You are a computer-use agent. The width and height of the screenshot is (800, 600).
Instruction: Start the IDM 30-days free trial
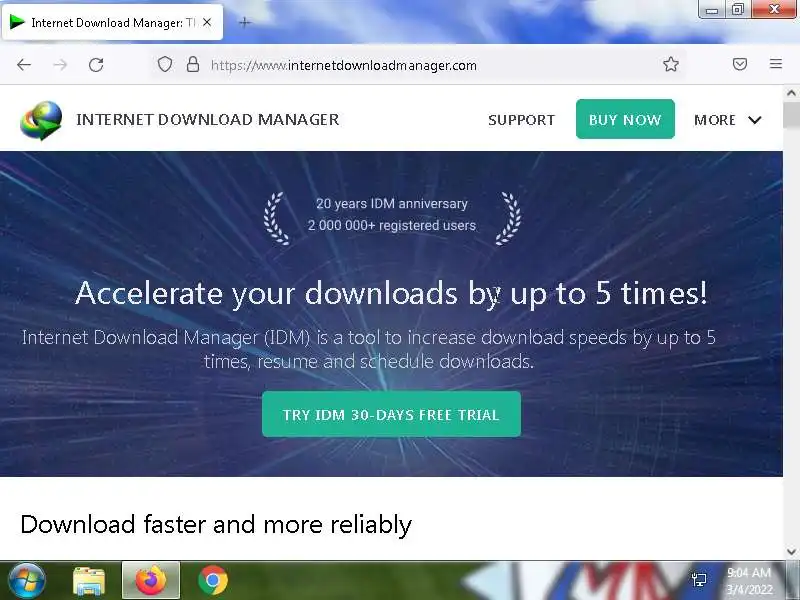point(391,414)
